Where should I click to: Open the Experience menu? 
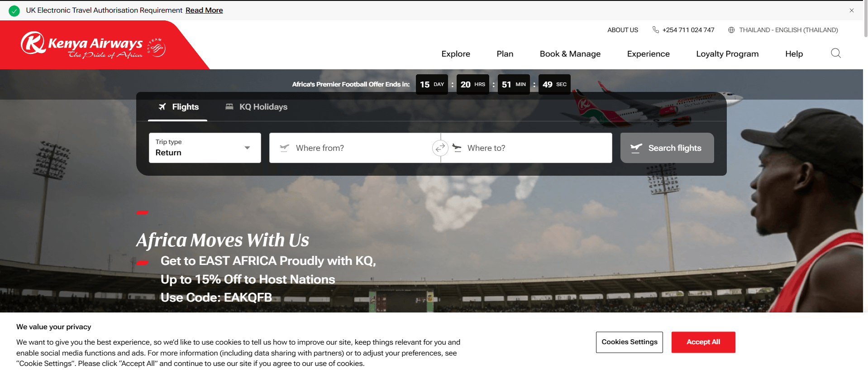coord(648,54)
